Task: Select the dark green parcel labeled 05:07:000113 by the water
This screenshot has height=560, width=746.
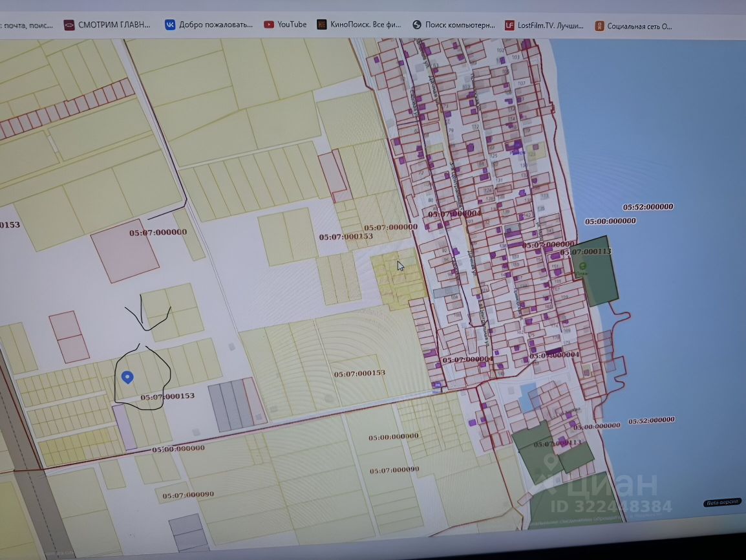Action: [595, 271]
